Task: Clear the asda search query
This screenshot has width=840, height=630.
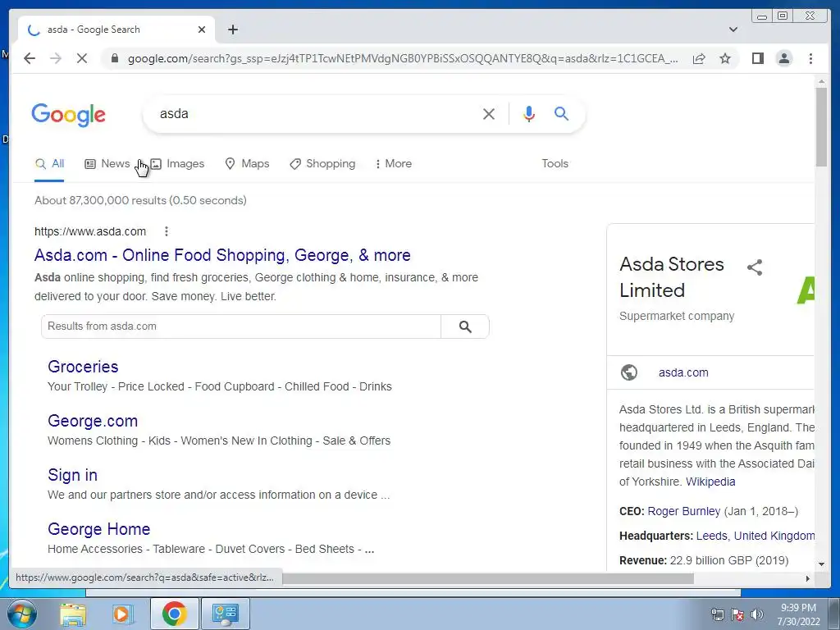Action: coord(489,113)
